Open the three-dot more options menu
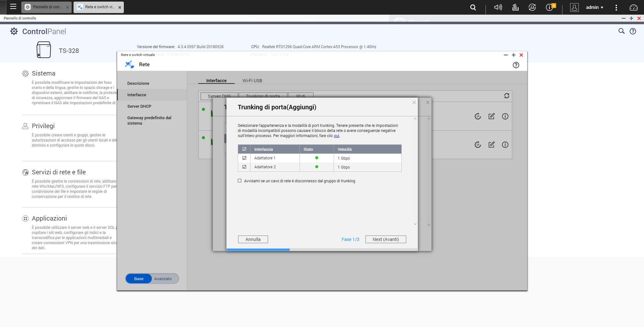This screenshot has width=644, height=327. 616,7
